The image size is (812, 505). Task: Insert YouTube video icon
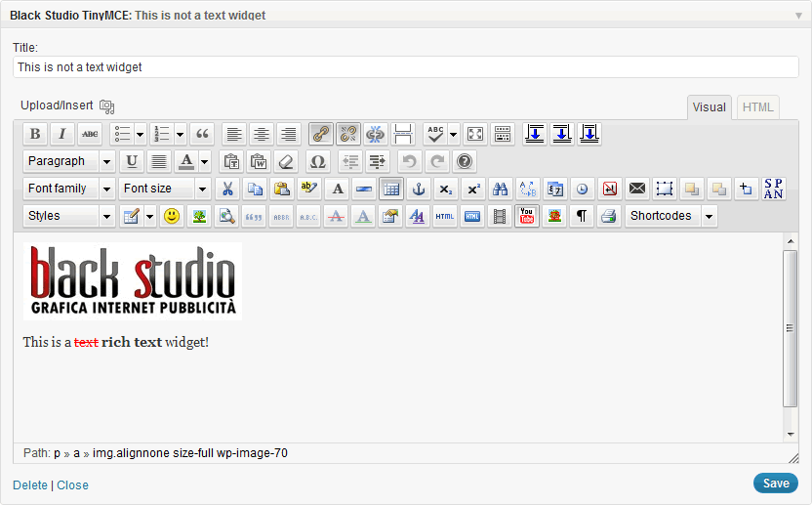tap(527, 216)
